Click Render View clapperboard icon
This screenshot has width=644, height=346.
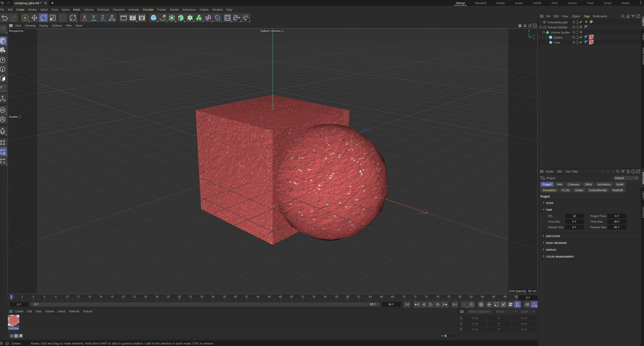coord(124,18)
